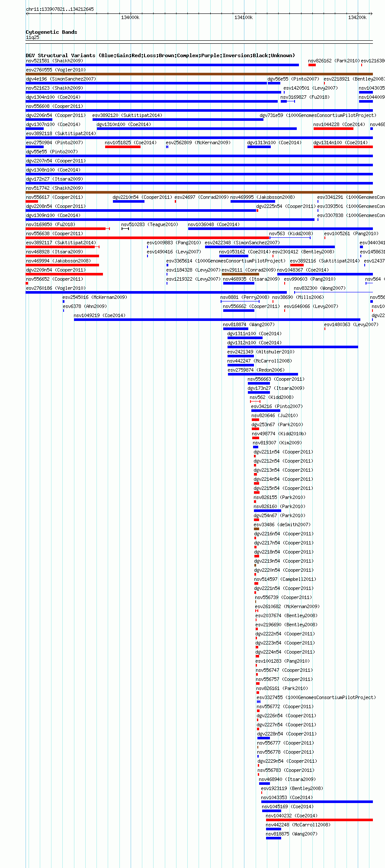This screenshot has height=868, width=385.
Task: Open esv1420501 (Levy2007) variant
Action: (x=311, y=88)
